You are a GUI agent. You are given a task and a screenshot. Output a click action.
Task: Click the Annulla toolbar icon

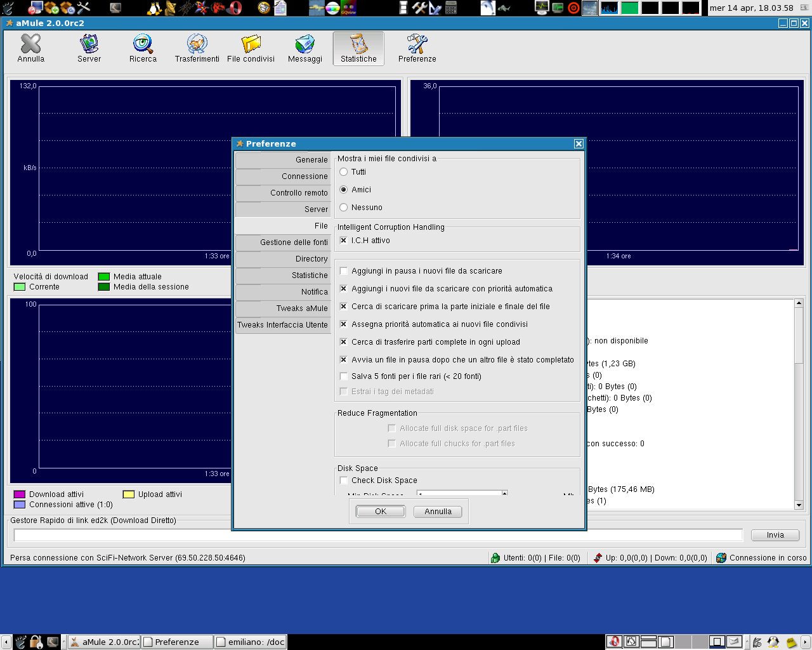point(30,44)
